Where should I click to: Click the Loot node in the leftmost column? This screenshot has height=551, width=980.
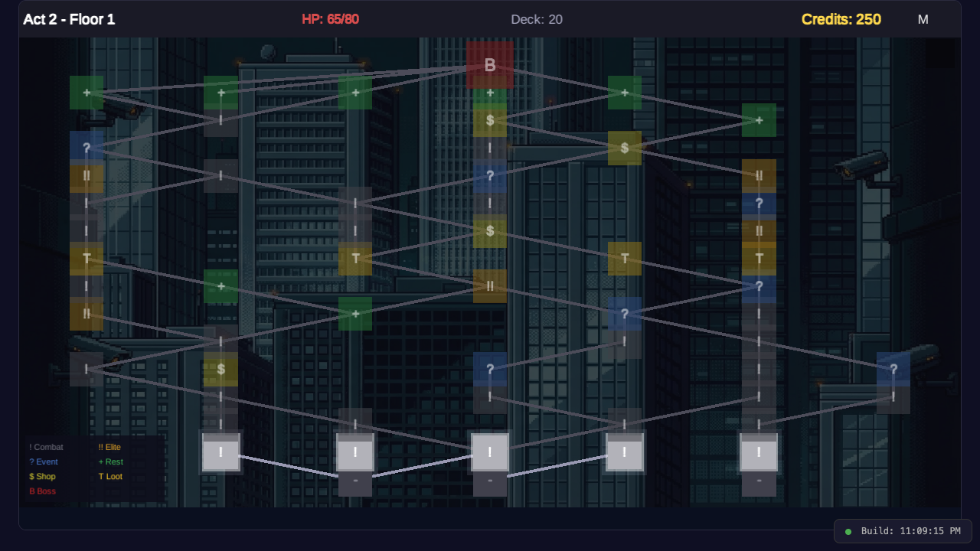87,259
